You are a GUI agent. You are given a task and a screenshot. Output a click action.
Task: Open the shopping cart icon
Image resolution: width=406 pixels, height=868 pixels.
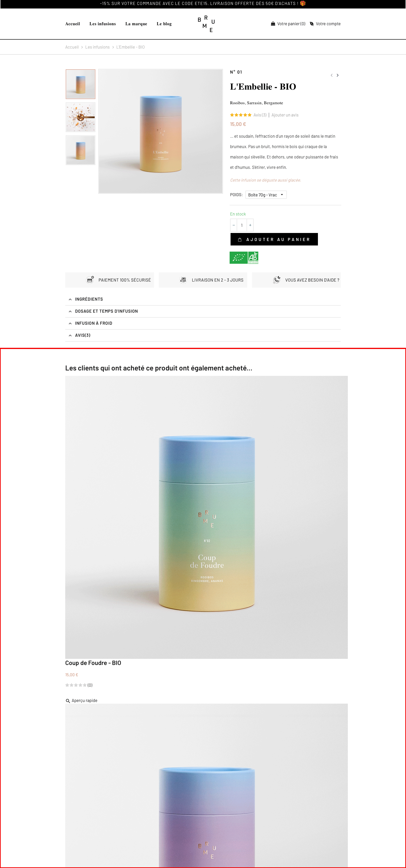[x=273, y=24]
